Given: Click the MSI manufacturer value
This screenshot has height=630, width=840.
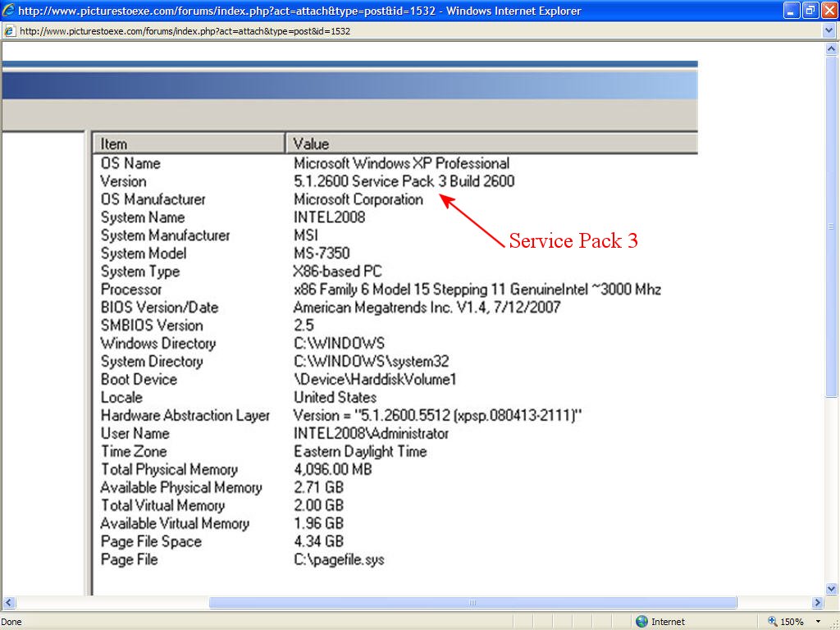Looking at the screenshot, I should 306,235.
